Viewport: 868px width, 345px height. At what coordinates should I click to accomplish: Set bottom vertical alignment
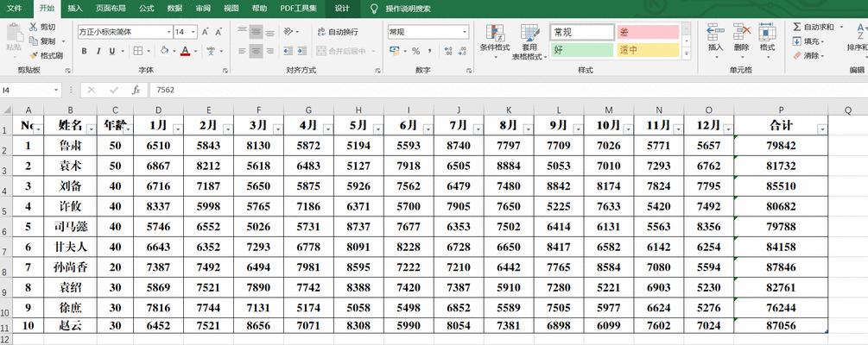269,32
